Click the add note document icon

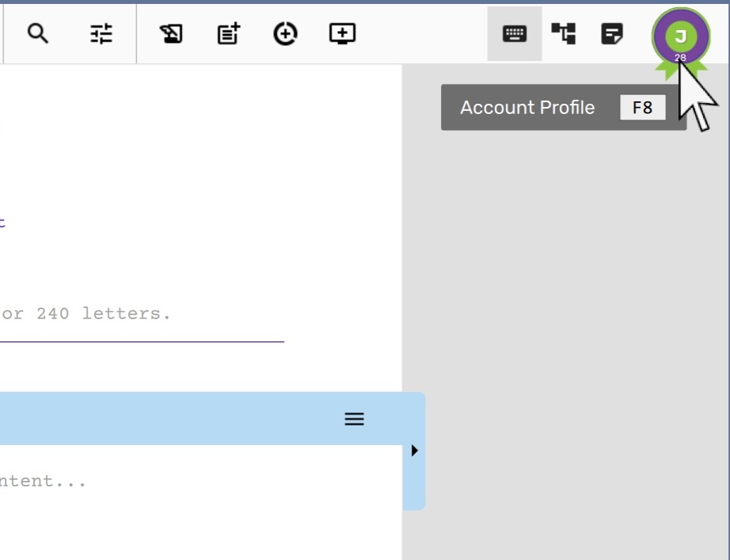pos(229,33)
